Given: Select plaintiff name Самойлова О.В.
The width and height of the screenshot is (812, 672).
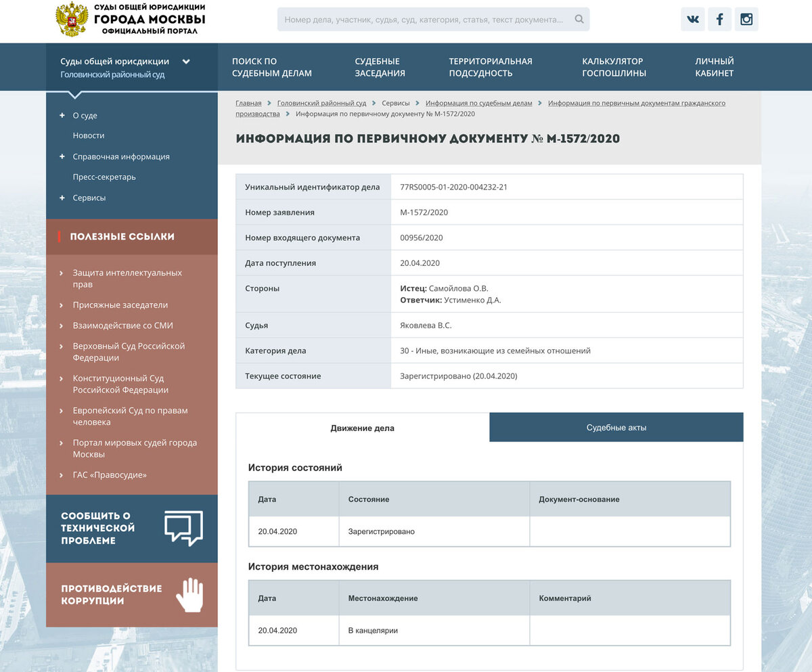Looking at the screenshot, I should pos(458,288).
